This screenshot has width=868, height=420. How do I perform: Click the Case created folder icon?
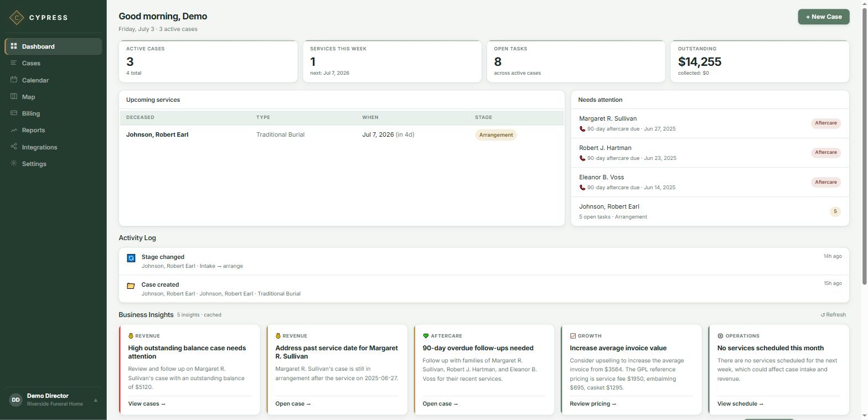click(x=131, y=286)
